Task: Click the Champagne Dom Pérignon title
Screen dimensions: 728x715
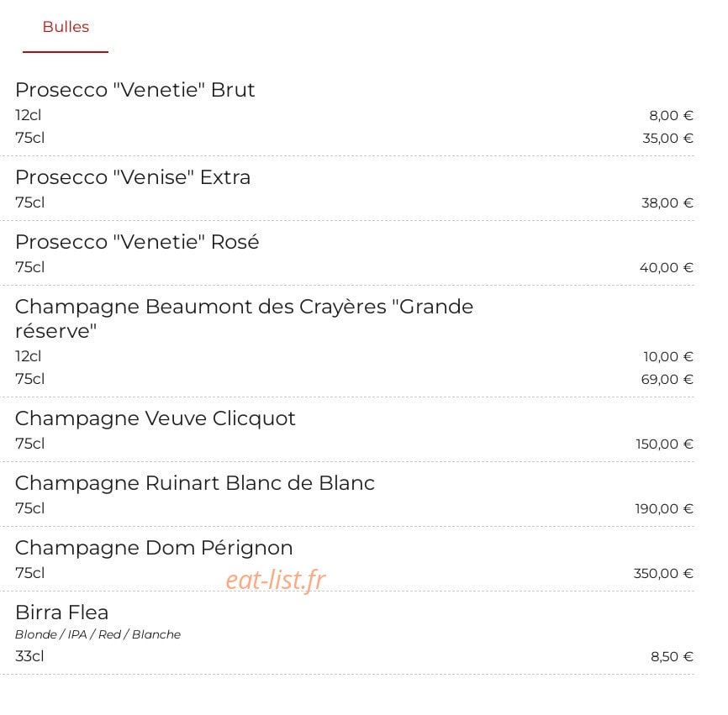Action: click(154, 548)
